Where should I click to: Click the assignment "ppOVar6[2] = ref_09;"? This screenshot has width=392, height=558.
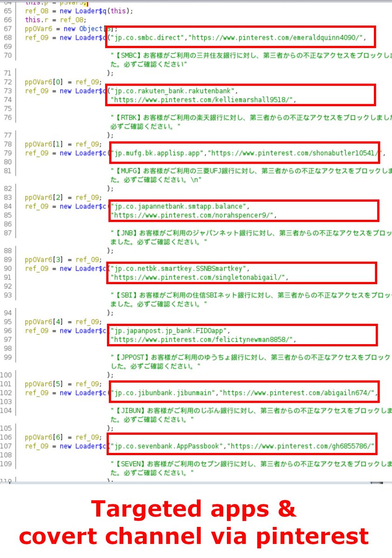click(62, 197)
